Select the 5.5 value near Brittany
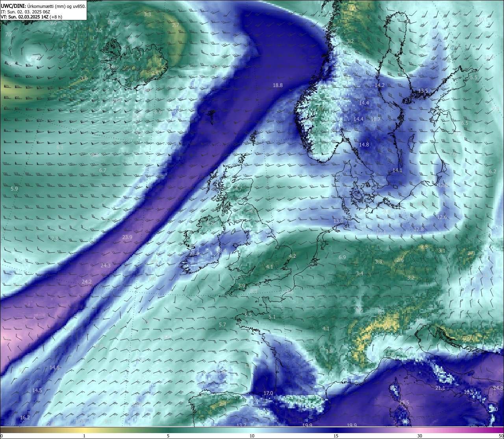 tap(248, 315)
